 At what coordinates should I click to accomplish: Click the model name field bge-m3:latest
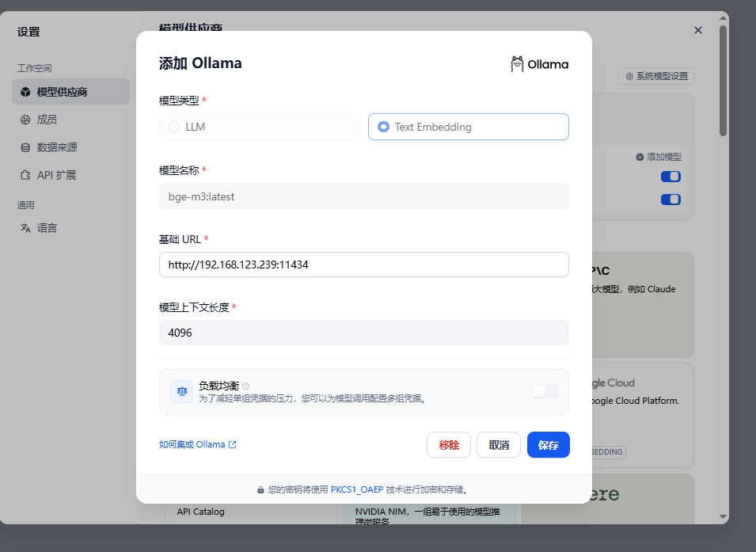point(364,196)
